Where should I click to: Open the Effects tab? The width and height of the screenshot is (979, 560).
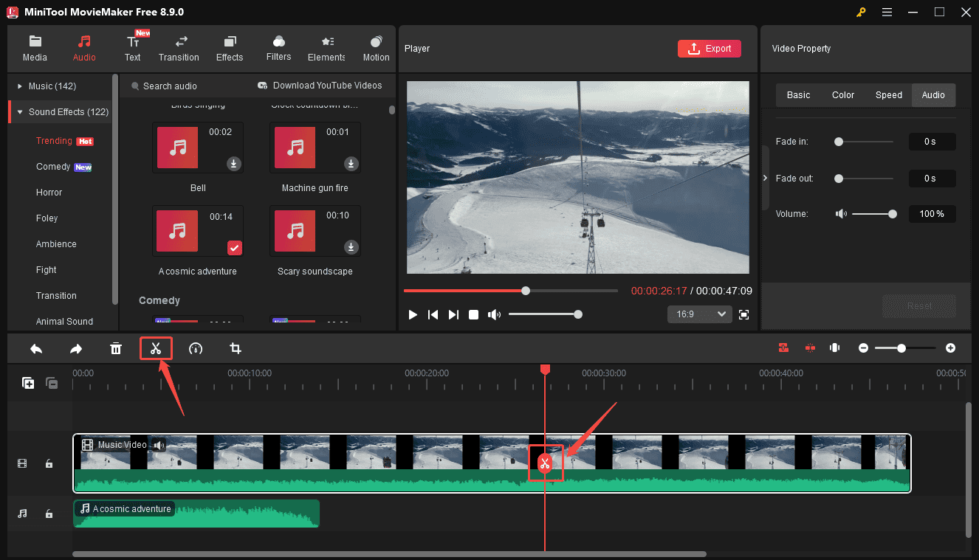point(230,49)
